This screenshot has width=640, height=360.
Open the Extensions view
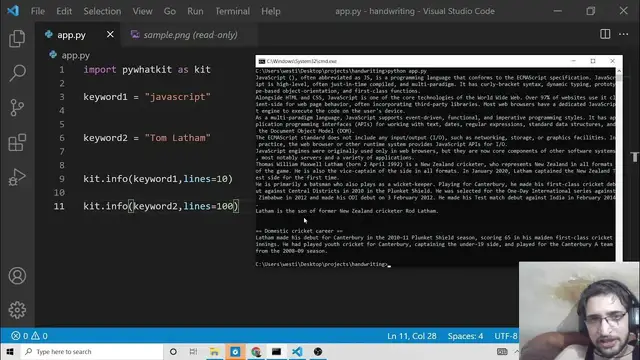[17, 142]
